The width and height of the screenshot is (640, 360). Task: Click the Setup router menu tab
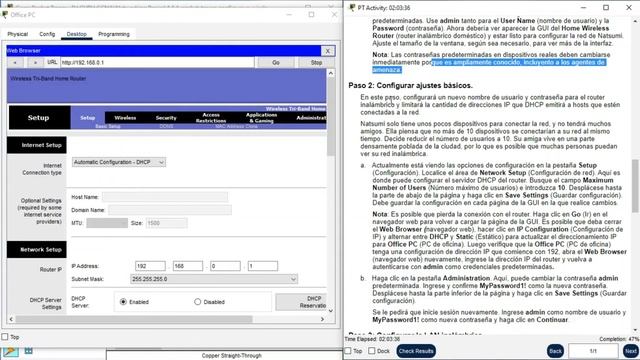pos(87,118)
